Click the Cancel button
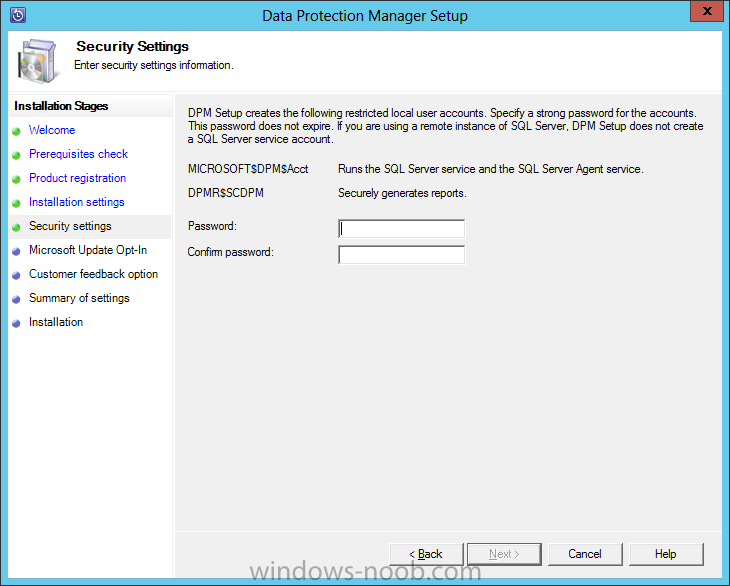 585,554
